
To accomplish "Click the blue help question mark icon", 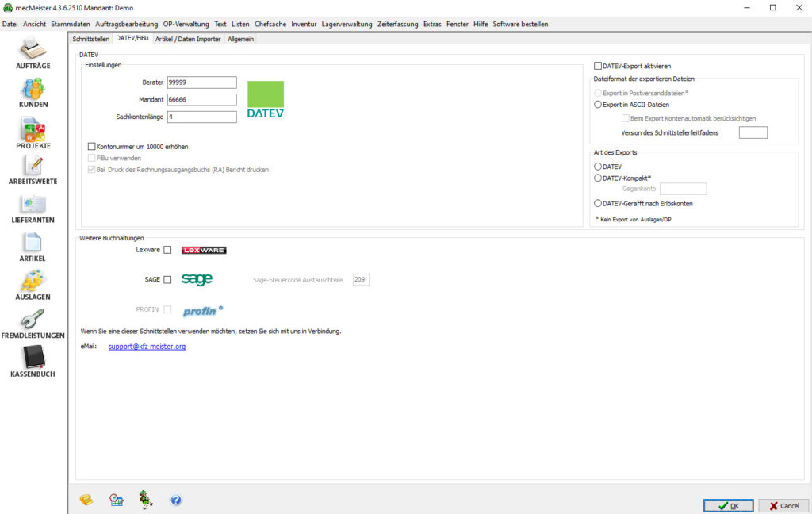I will pyautogui.click(x=176, y=500).
